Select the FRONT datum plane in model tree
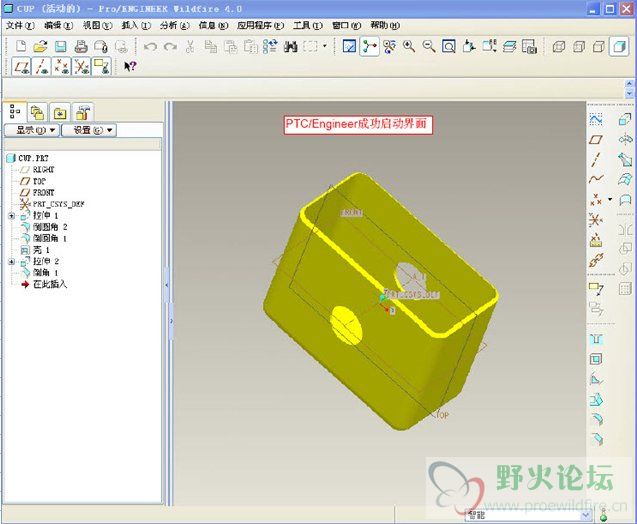This screenshot has width=637, height=524. (37, 193)
